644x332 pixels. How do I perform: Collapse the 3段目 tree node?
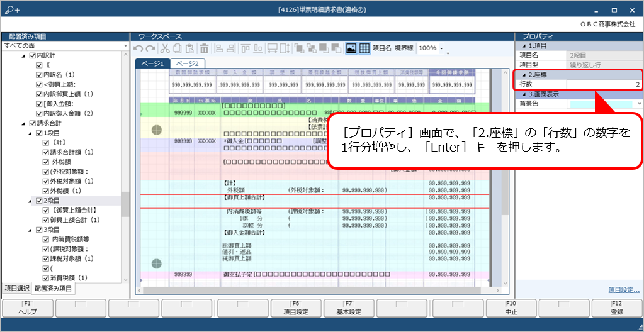pos(30,230)
